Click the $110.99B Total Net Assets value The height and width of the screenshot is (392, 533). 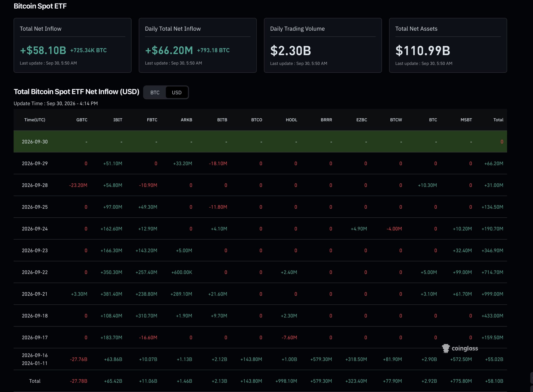[423, 51]
